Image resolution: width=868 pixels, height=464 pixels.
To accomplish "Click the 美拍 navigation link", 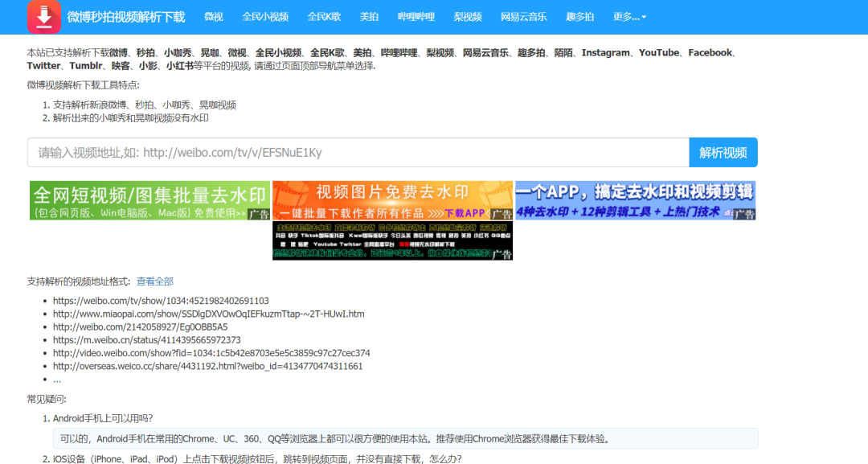I will tap(369, 16).
